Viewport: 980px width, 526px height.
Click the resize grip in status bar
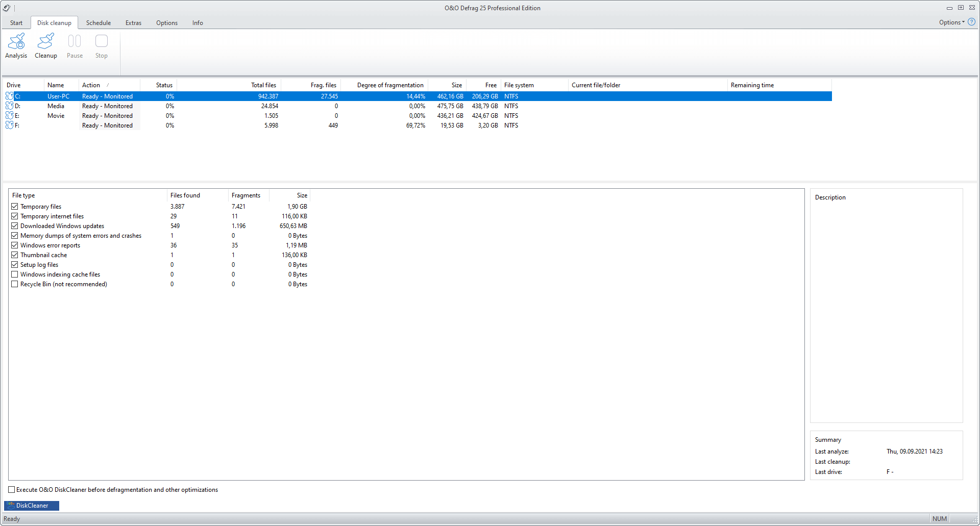(975, 520)
